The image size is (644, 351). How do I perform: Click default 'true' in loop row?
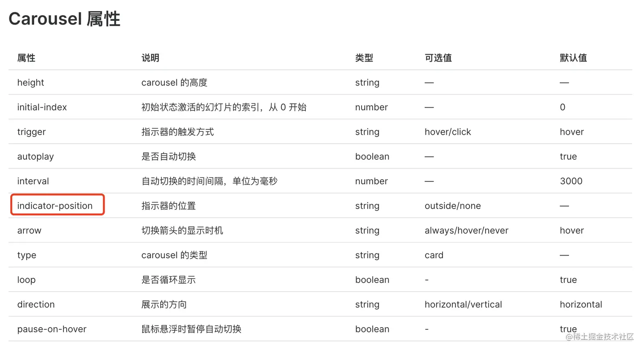coord(569,280)
